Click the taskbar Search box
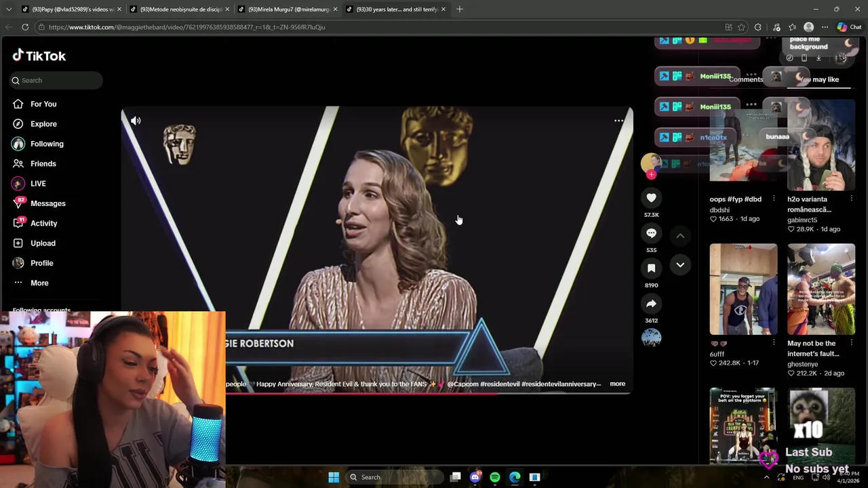 (x=396, y=477)
